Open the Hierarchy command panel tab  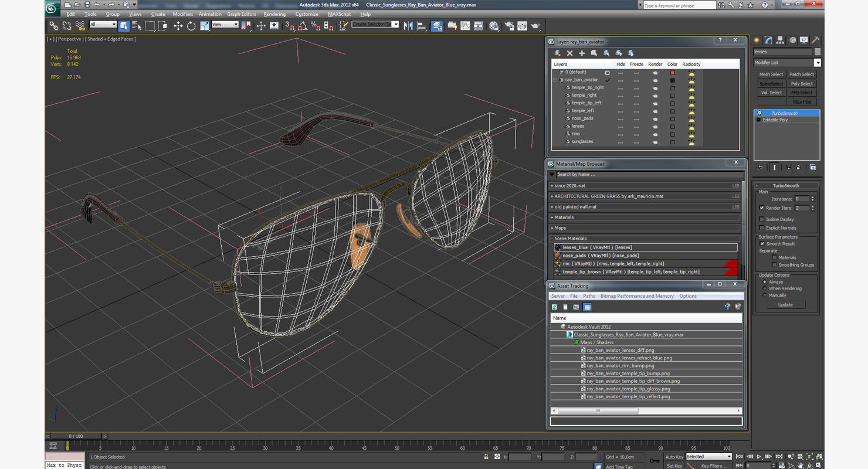(x=781, y=40)
